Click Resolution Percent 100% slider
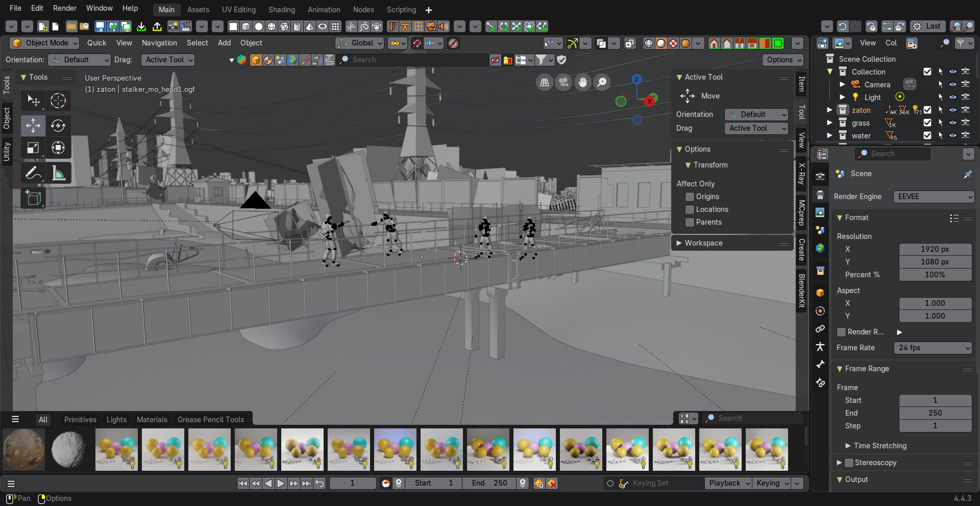 pos(935,275)
